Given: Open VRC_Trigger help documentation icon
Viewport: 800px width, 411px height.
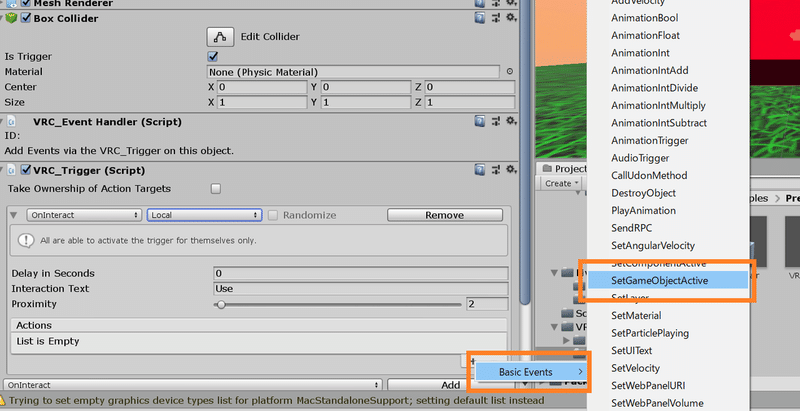Looking at the screenshot, I should [480, 170].
